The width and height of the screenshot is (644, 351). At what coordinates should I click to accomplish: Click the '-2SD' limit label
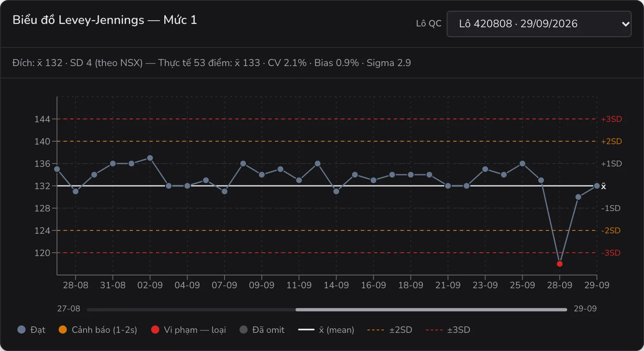tap(611, 230)
